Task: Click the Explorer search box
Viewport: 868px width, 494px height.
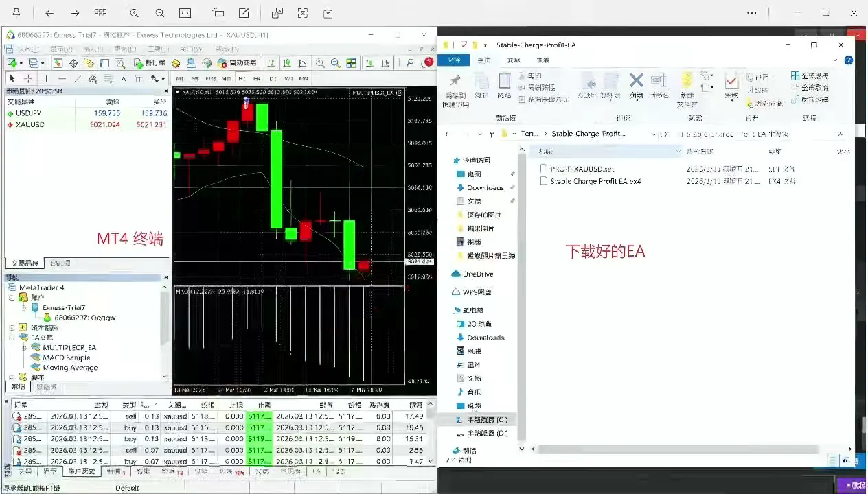Action: tap(762, 134)
